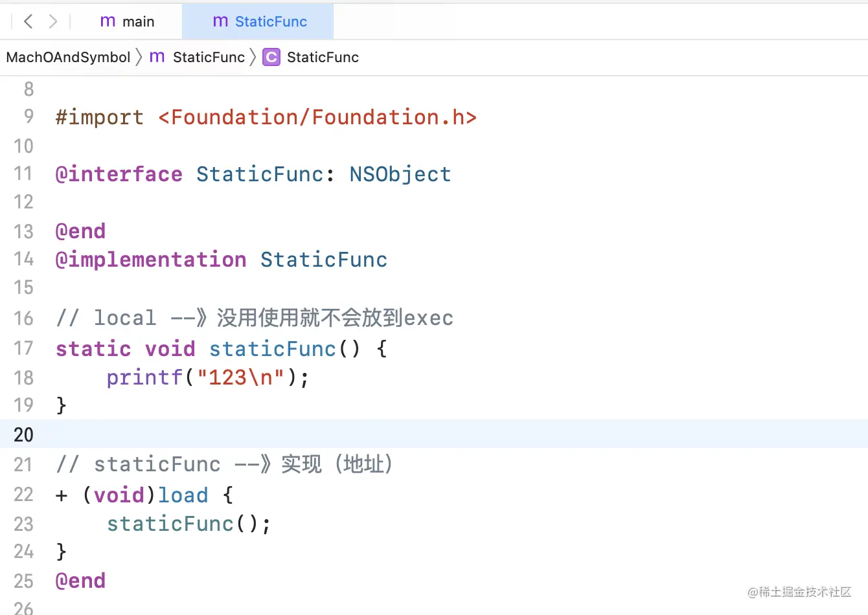The image size is (868, 615).
Task: Select the StaticFunc editor tab label
Action: [271, 21]
